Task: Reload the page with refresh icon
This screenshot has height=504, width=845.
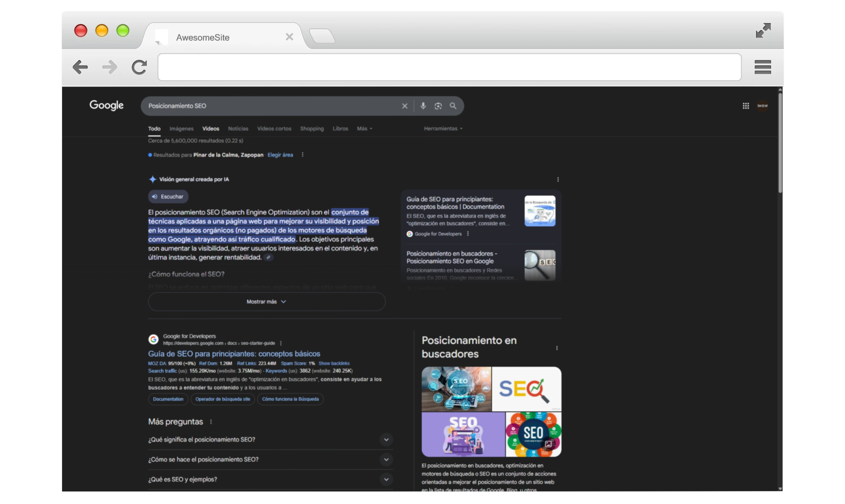Action: point(139,67)
